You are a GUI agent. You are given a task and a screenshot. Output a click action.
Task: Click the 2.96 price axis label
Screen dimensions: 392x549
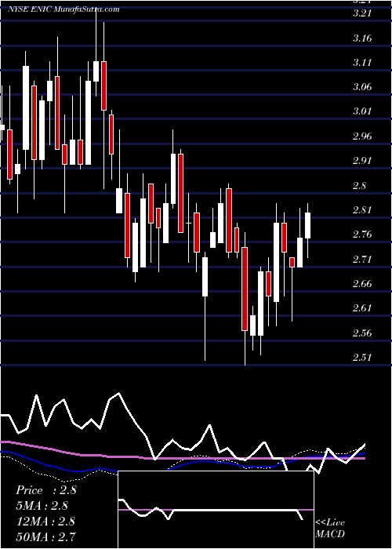tap(362, 136)
